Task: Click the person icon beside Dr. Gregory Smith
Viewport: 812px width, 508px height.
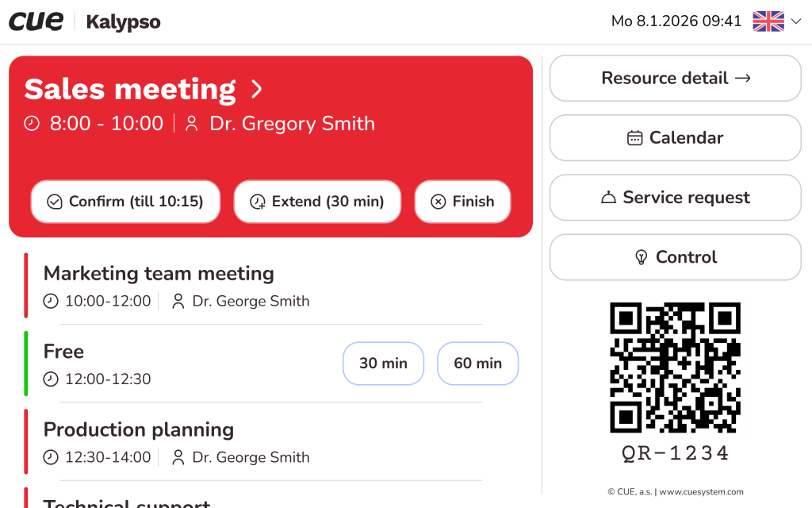Action: coord(191,124)
